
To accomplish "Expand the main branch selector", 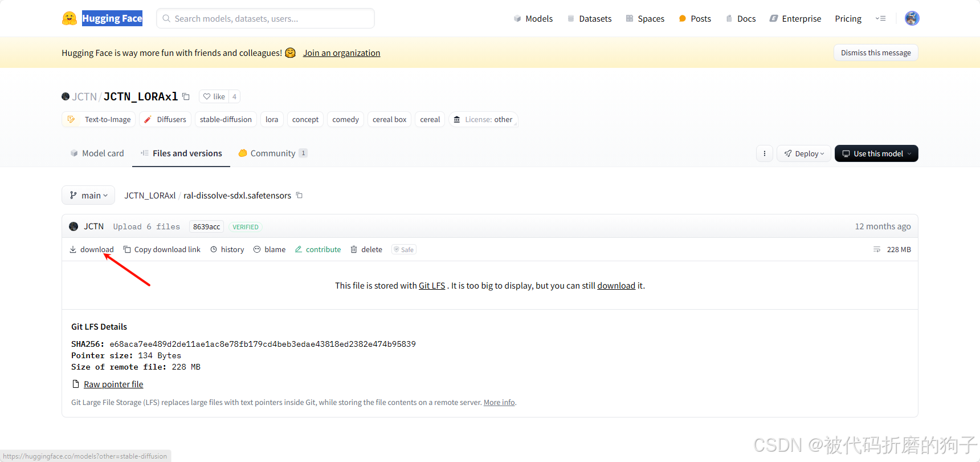I will click(x=88, y=195).
